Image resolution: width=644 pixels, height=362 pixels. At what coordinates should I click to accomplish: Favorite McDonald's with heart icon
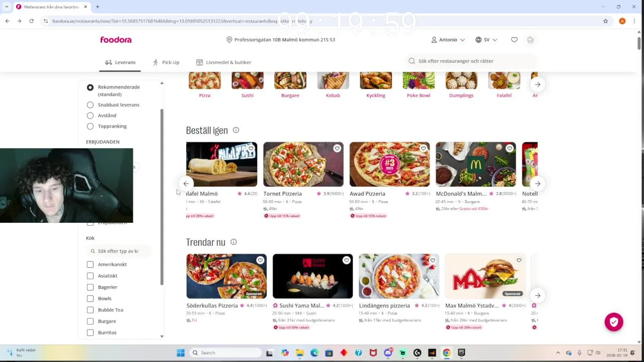pyautogui.click(x=510, y=148)
